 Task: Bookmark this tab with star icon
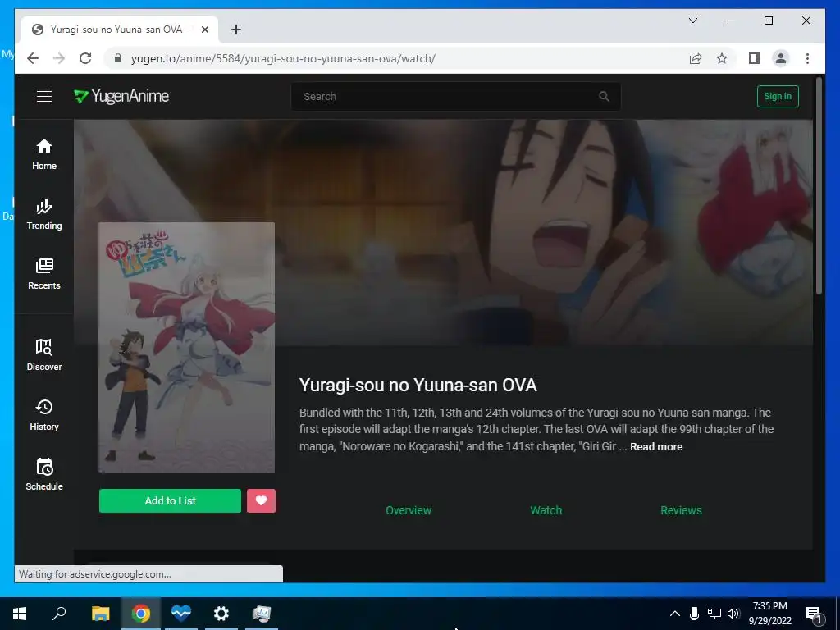pyautogui.click(x=722, y=58)
